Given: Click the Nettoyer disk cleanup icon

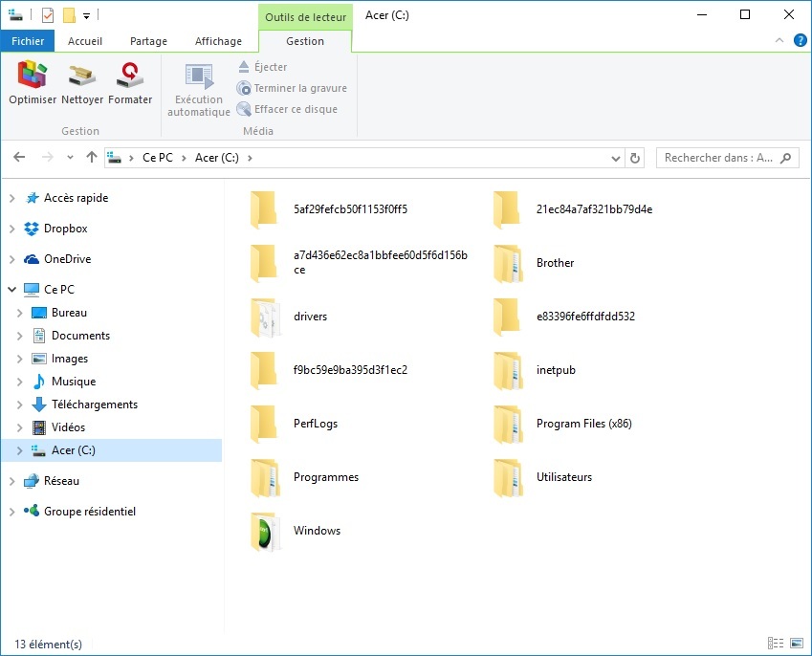Looking at the screenshot, I should pyautogui.click(x=82, y=76).
